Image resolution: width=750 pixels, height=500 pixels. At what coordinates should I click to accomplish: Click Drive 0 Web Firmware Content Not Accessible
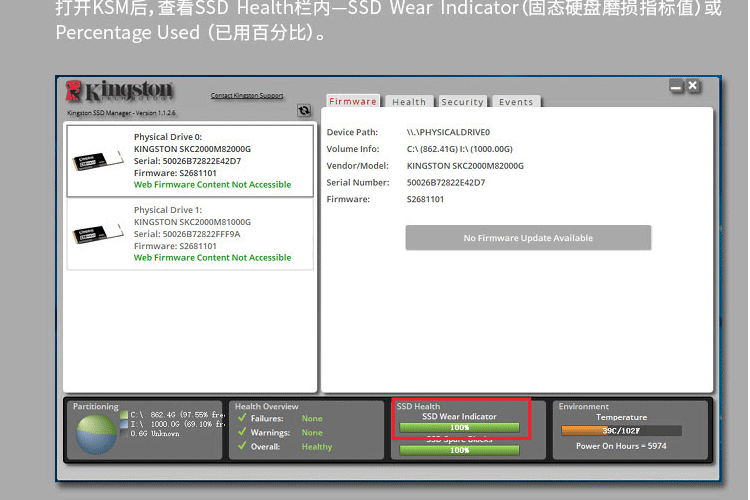(x=212, y=185)
